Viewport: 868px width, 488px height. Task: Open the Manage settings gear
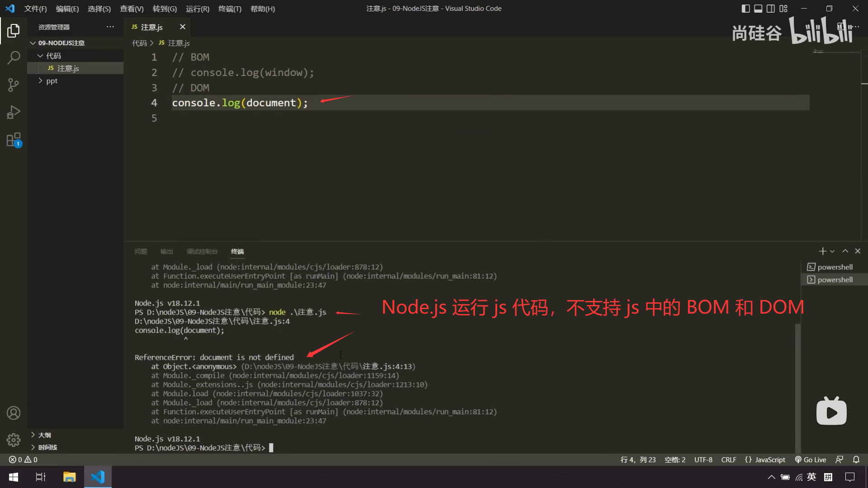pos(14,440)
